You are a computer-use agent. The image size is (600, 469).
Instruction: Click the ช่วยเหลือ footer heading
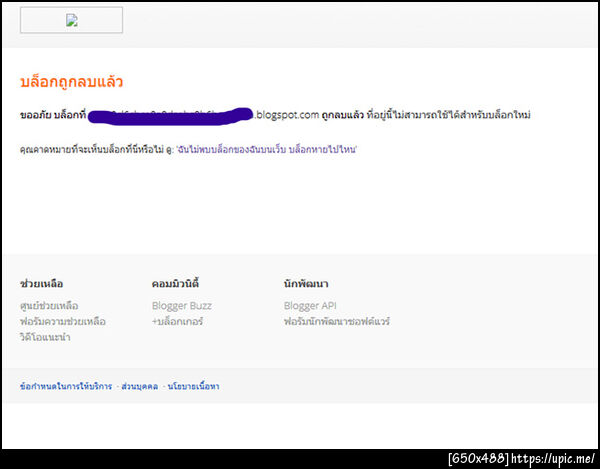41,284
